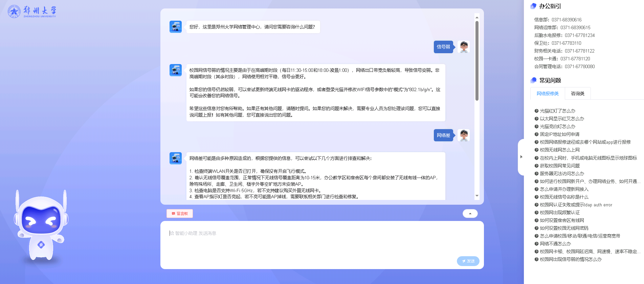Click question icon beside 怎么申请并办理新网接入
This screenshot has height=284, width=644.
[536, 189]
